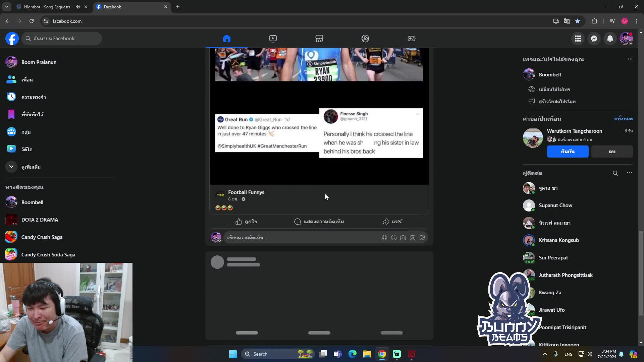Confirm Warutkorn Tangcharoon friend request
The height and width of the screenshot is (362, 644).
coord(568,152)
